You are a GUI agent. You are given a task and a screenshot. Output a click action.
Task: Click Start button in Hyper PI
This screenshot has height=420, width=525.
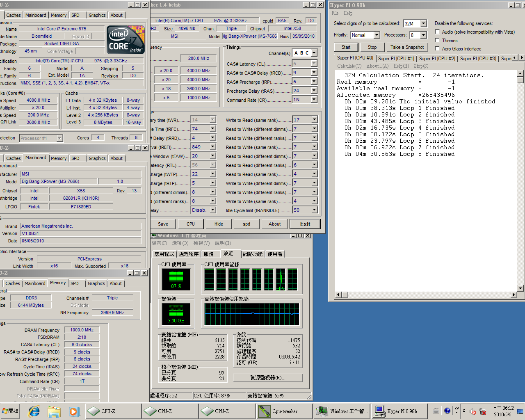(346, 47)
